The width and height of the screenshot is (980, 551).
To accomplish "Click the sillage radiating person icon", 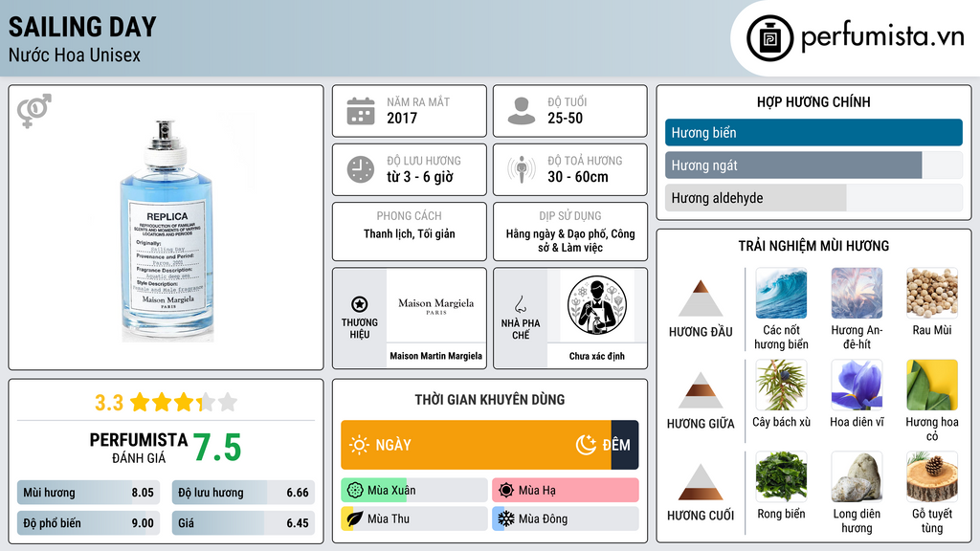I will click(x=522, y=169).
